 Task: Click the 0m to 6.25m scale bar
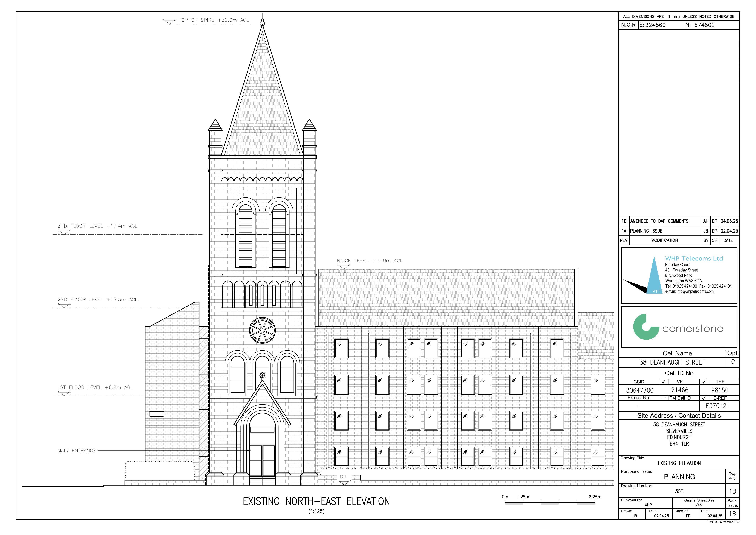pyautogui.click(x=550, y=503)
